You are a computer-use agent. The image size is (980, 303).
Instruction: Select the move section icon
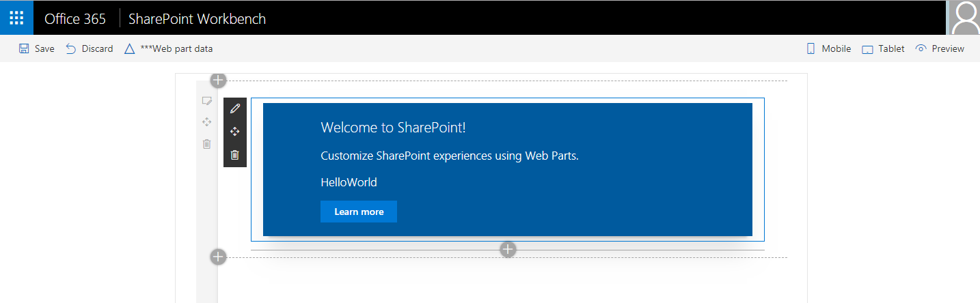[x=206, y=122]
